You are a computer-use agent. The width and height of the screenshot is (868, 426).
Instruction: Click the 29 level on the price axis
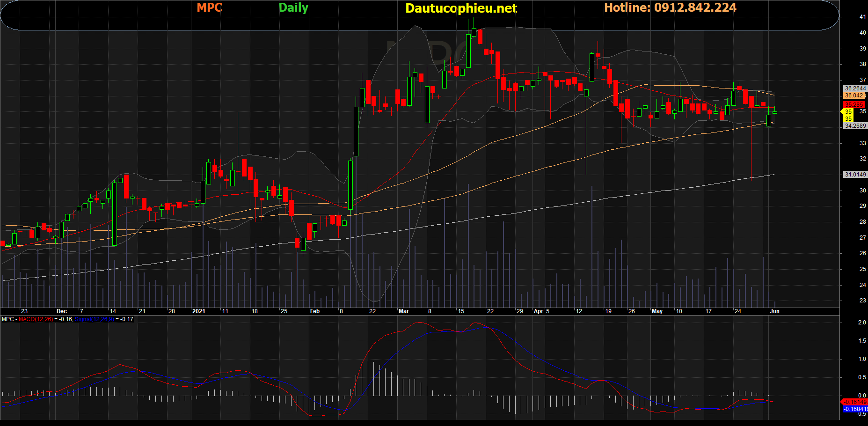(x=862, y=206)
